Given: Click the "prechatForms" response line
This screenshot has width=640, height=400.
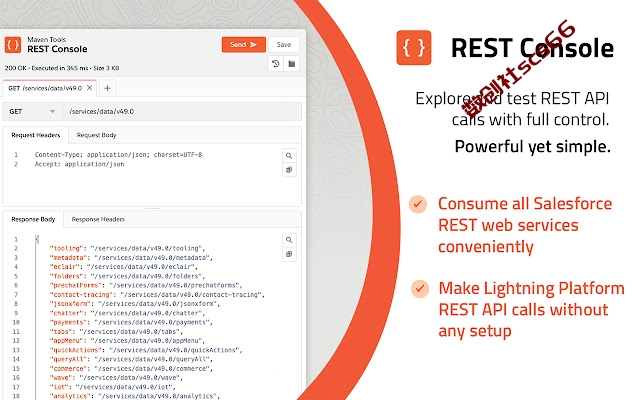Looking at the screenshot, I should tap(146, 285).
